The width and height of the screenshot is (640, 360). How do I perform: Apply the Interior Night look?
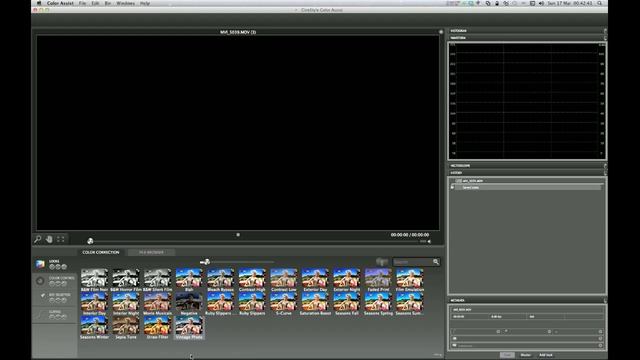[126, 303]
